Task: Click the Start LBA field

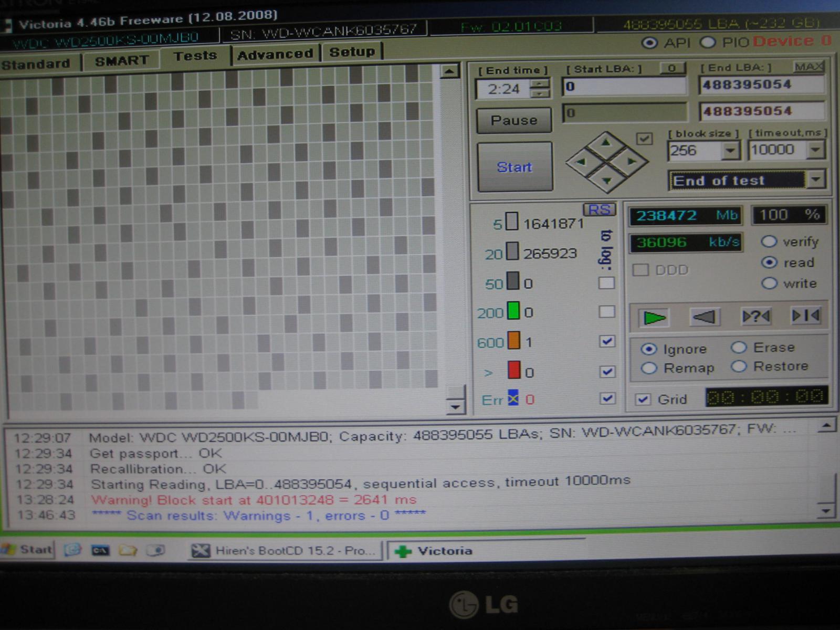Action: pos(624,86)
